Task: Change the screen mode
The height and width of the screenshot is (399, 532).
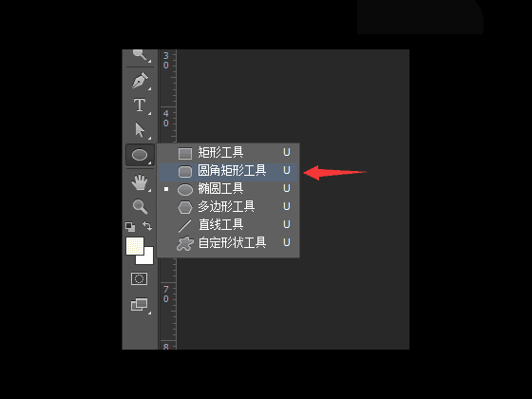Action: point(140,304)
